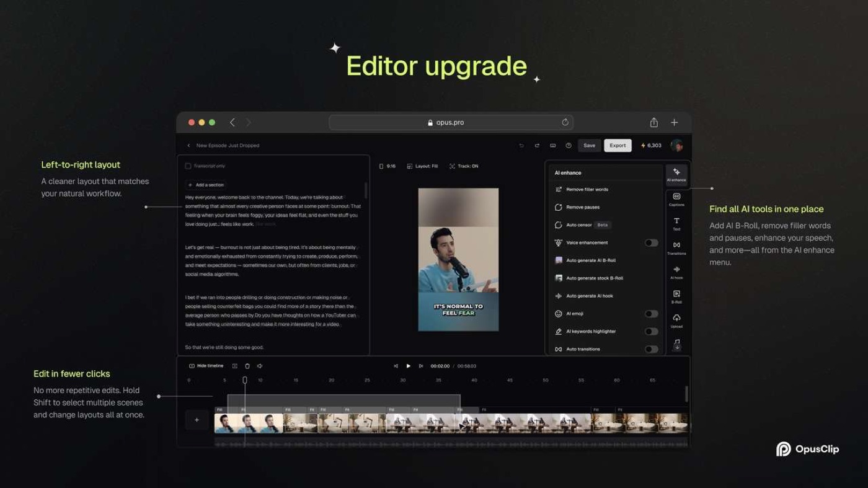Click the undo arrow icon
This screenshot has height=488, width=868.
coord(521,146)
